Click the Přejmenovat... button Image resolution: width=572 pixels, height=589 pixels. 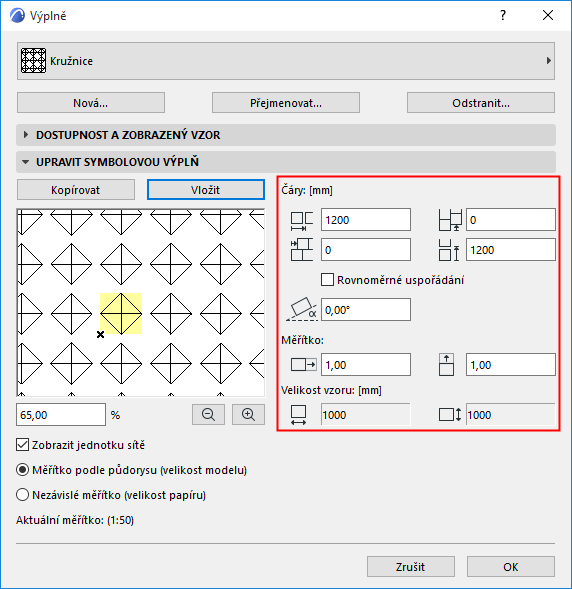click(x=286, y=103)
